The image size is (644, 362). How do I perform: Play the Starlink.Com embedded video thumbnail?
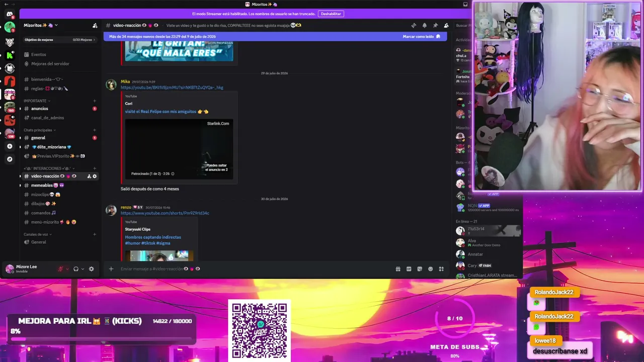(x=179, y=149)
